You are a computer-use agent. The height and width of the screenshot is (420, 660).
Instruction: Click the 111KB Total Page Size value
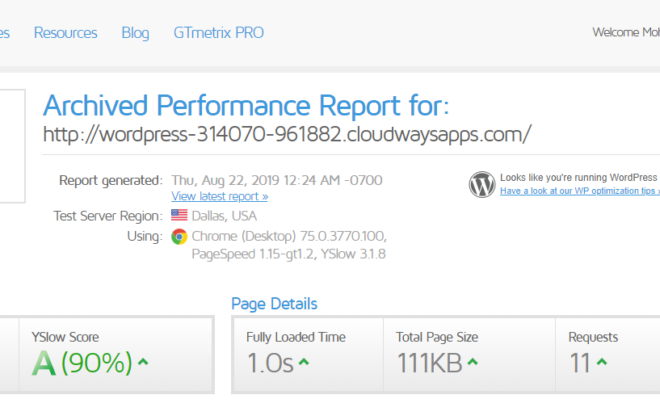pyautogui.click(x=429, y=363)
